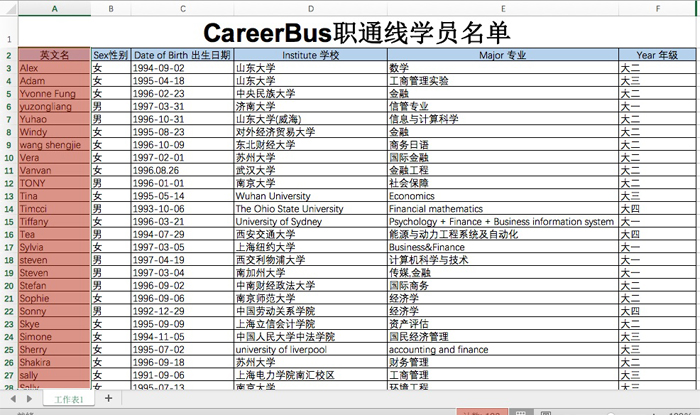The height and width of the screenshot is (415, 700).
Task: Click the name cell Shakira
Action: pos(54,362)
